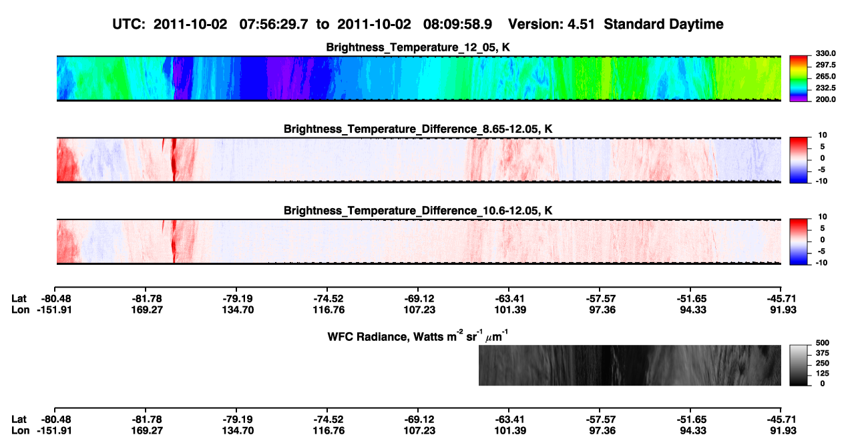Click the '0' tick on the 10.6-12.05 colorbar
Image resolution: width=868 pixels, height=445 pixels.
coord(822,240)
